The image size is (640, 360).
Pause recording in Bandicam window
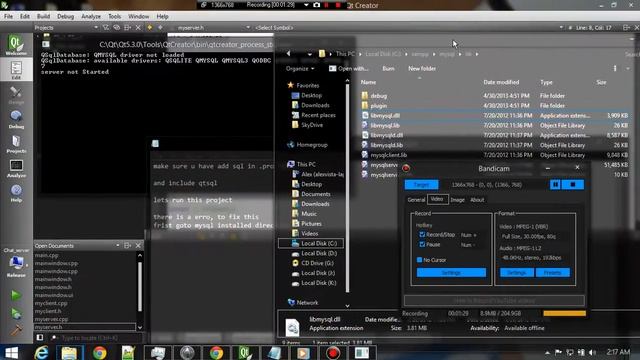point(555,184)
